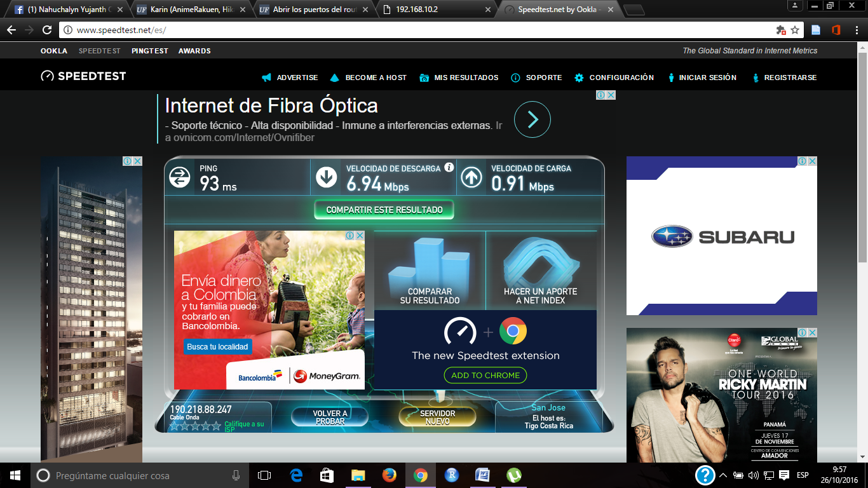Click IP address 190.218.88.247
Image resolution: width=868 pixels, height=488 pixels.
201,409
